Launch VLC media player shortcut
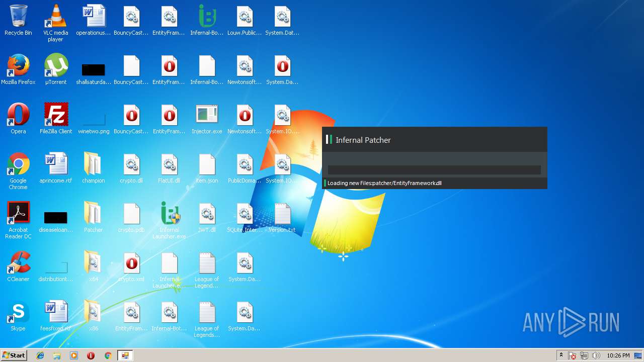The width and height of the screenshot is (644, 362). 56,23
